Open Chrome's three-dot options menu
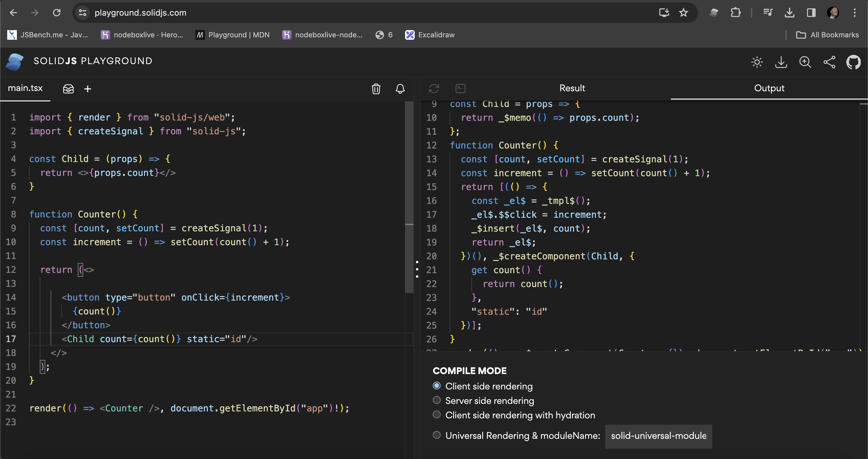 (855, 13)
